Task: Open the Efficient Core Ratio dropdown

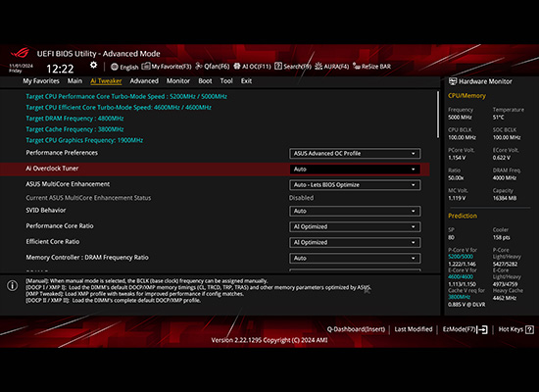Action: point(355,242)
